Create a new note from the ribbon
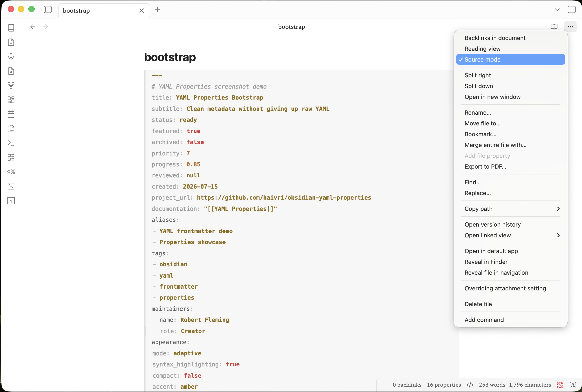This screenshot has height=392, width=582. 11,42
